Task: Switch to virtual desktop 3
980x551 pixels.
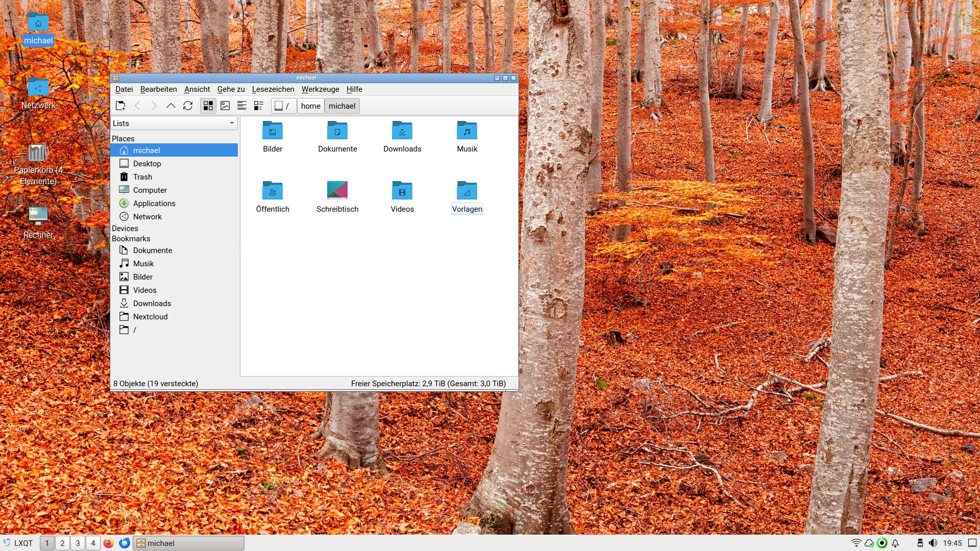Action: [78, 543]
